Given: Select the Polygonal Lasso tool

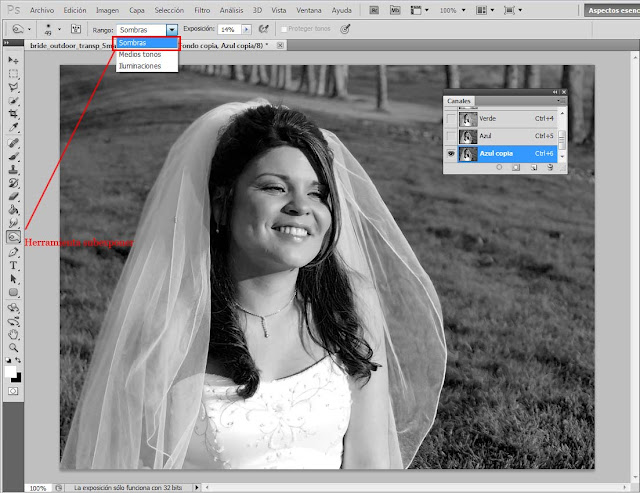Looking at the screenshot, I should click(x=13, y=87).
